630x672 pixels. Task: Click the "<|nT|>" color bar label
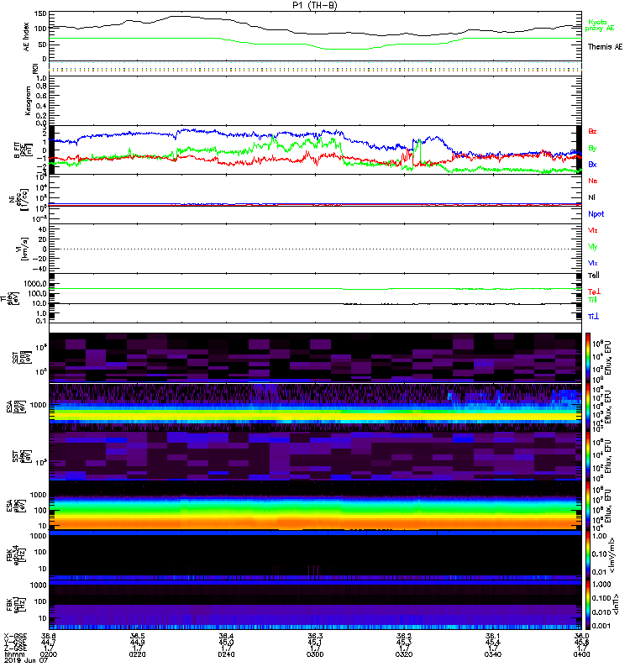[x=617, y=605]
